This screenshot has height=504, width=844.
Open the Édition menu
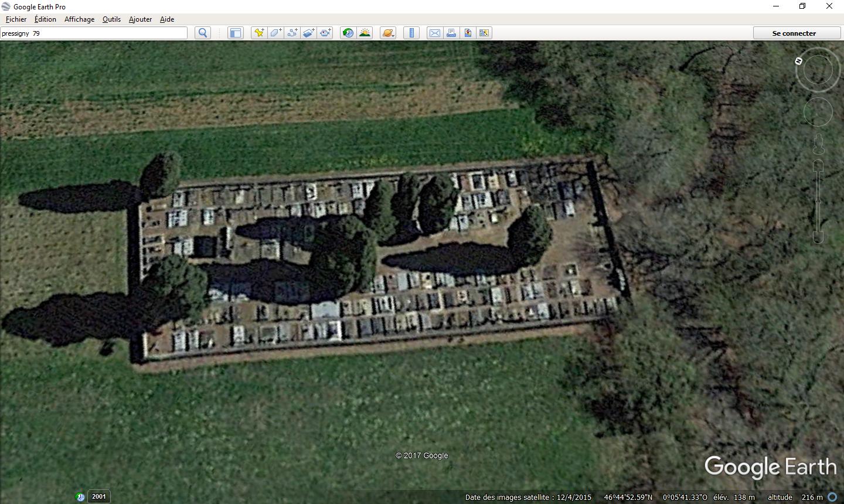[45, 19]
